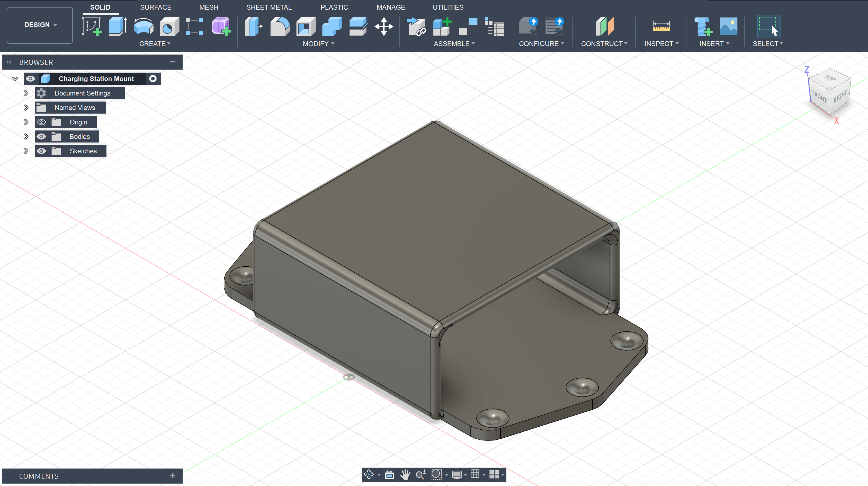Select the Move/Copy tool icon

(384, 26)
